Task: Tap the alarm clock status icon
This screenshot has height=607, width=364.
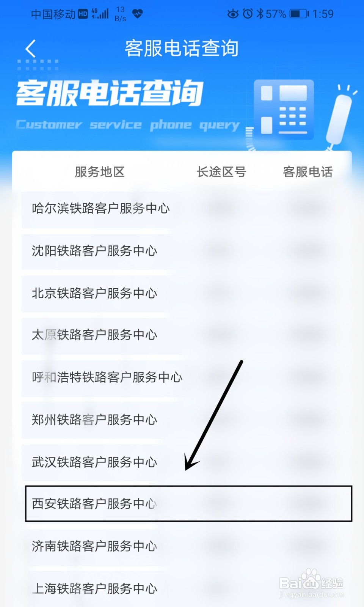Action: (x=248, y=14)
